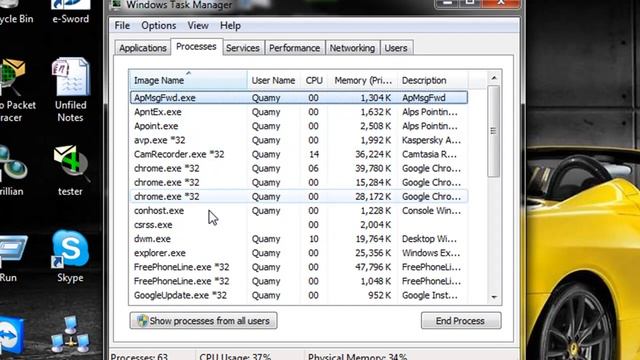This screenshot has width=640, height=360.
Task: Click the Console Win... description cell
Action: [431, 211]
